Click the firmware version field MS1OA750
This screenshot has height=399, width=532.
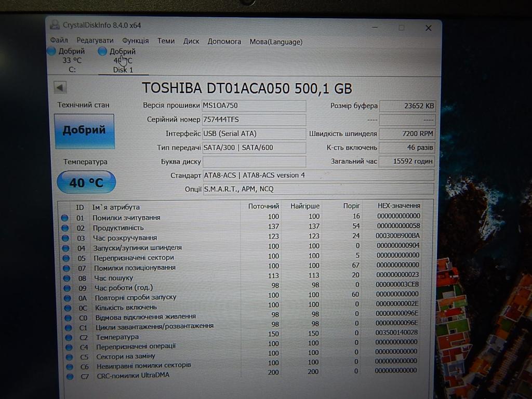254,105
